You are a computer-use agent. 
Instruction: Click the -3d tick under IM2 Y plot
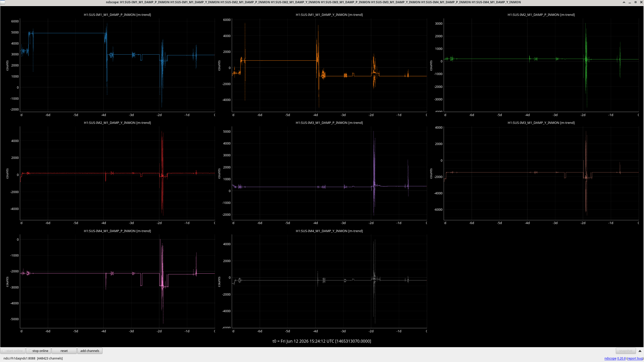tap(131, 223)
